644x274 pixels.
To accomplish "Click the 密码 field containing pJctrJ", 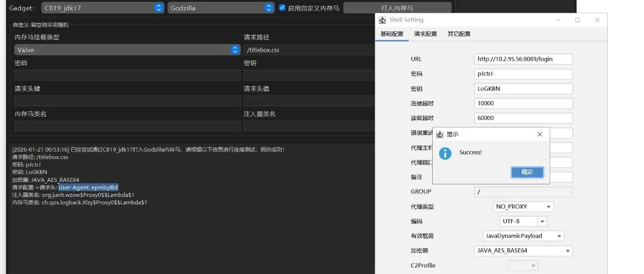I will coord(523,74).
